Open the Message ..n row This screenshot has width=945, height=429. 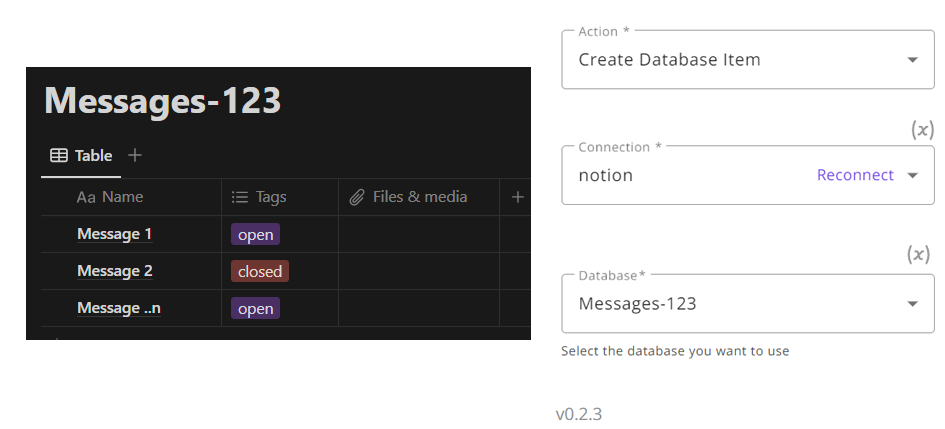coord(119,308)
